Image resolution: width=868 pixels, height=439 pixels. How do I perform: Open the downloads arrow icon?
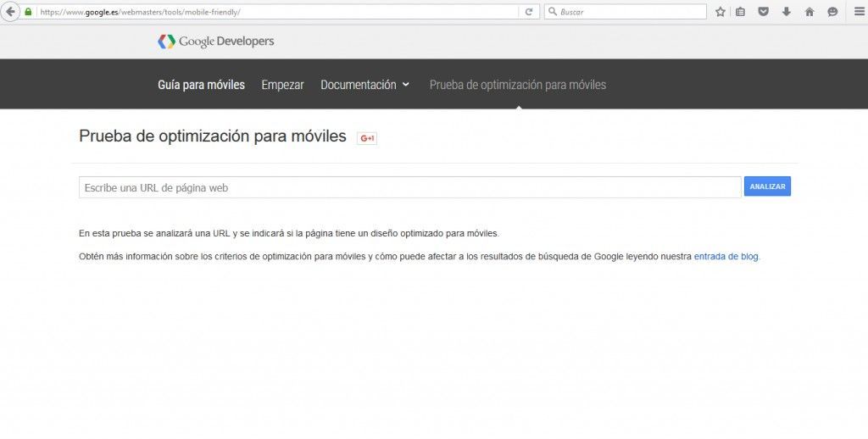[x=786, y=12]
